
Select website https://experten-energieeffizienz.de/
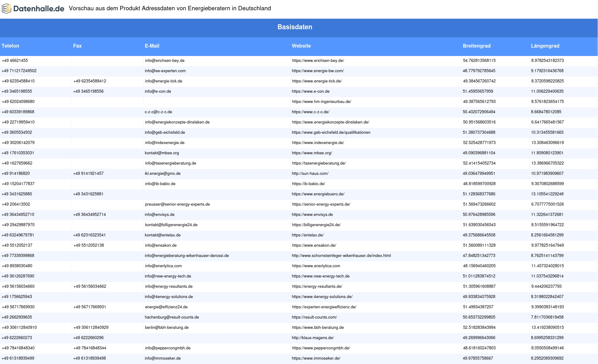[x=324, y=307]
